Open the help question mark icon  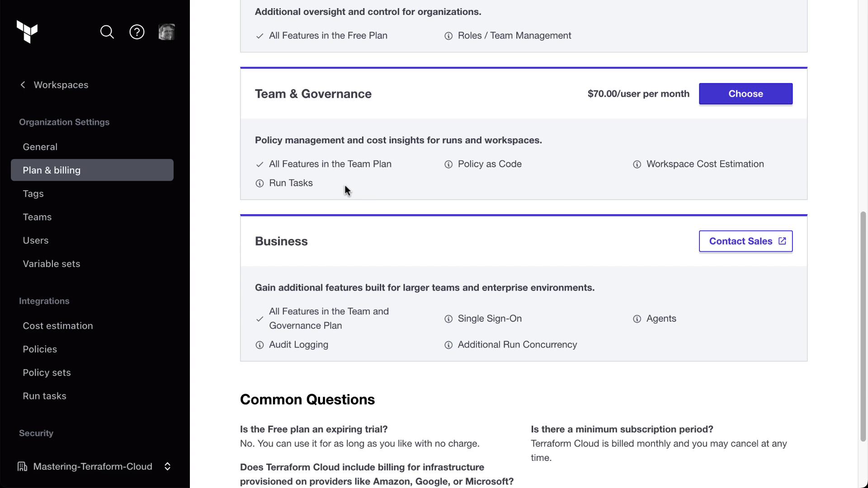137,32
